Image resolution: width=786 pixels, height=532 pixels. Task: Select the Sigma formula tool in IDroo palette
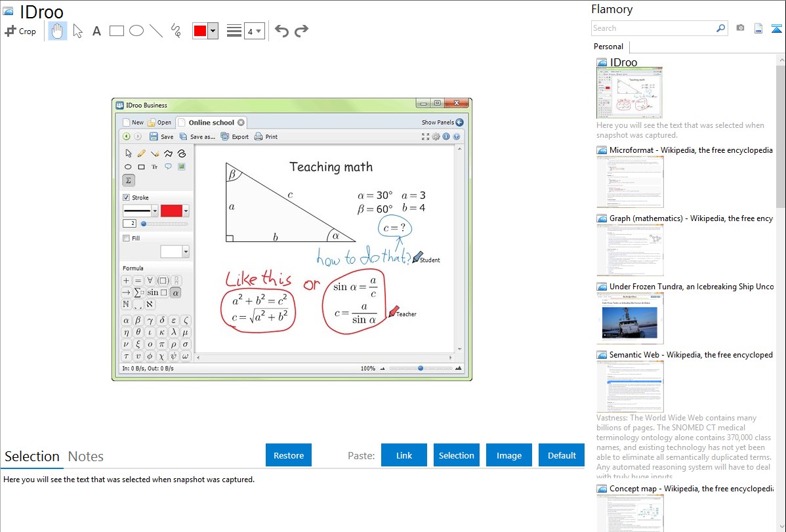pyautogui.click(x=129, y=180)
